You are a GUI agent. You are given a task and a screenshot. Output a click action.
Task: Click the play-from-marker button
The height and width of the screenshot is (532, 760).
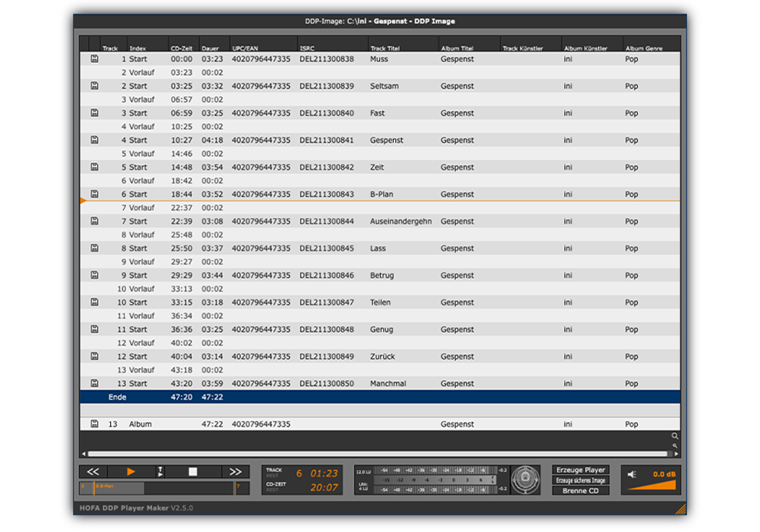160,472
